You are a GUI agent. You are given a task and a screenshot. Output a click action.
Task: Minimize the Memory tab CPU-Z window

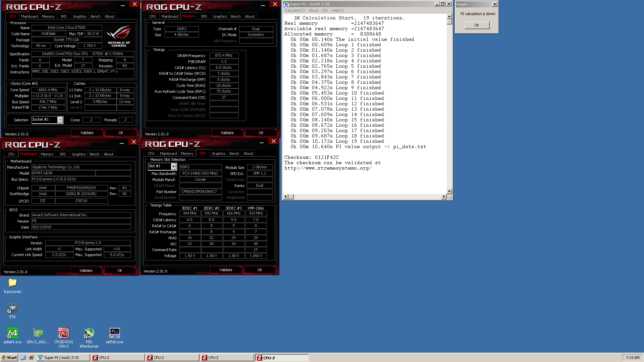pos(263,5)
